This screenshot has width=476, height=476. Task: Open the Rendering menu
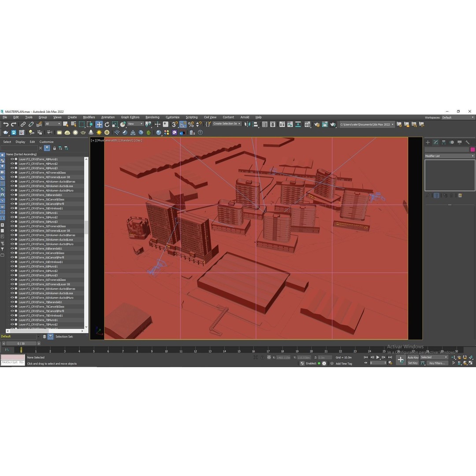point(152,117)
